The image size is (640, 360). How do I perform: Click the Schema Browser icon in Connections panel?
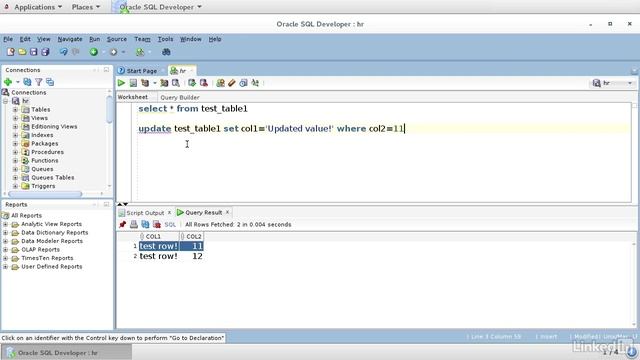(50, 82)
